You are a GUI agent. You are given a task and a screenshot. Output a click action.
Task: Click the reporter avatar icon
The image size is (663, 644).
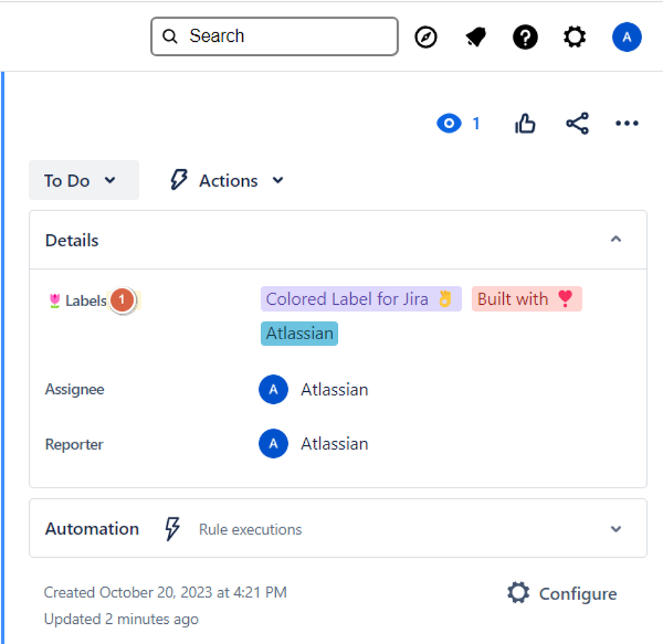(x=273, y=443)
